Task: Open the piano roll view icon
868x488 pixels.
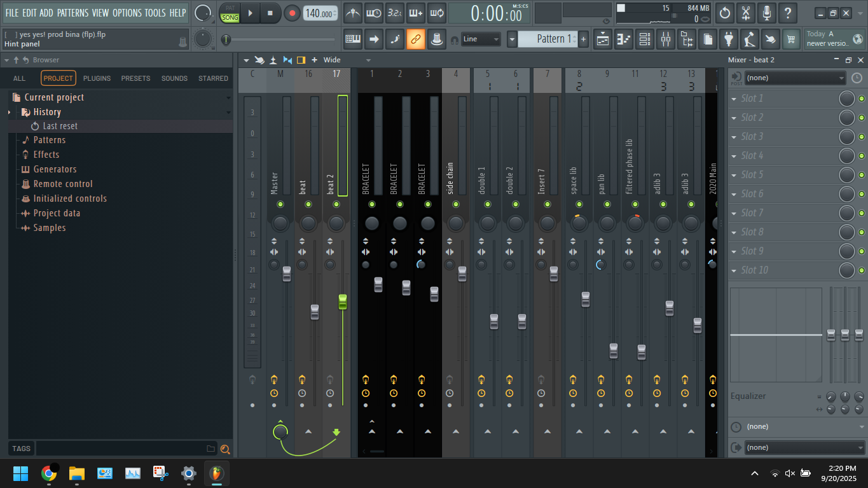Action: coord(624,39)
